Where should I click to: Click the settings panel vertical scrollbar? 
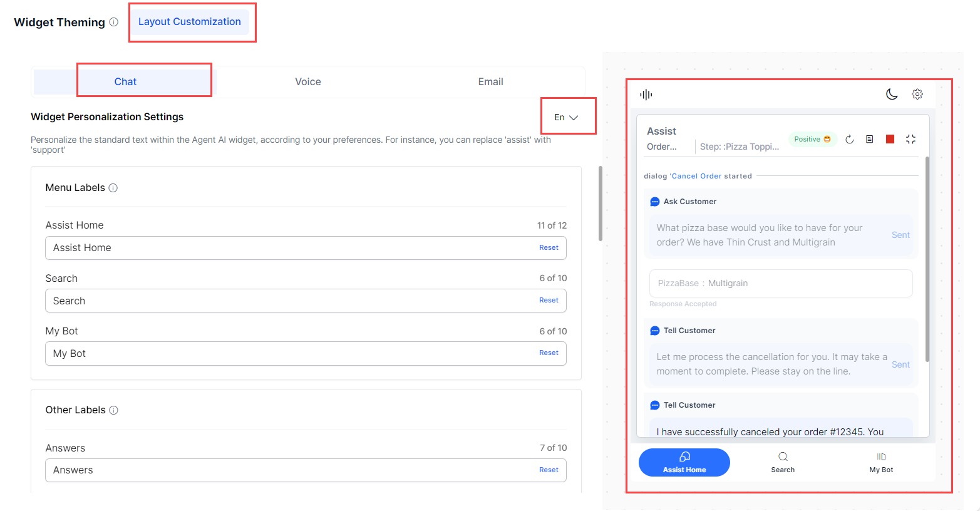click(x=600, y=204)
